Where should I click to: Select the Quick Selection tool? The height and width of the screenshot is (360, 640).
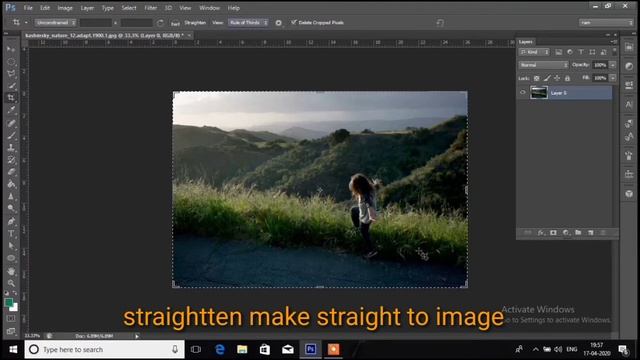coord(11,86)
